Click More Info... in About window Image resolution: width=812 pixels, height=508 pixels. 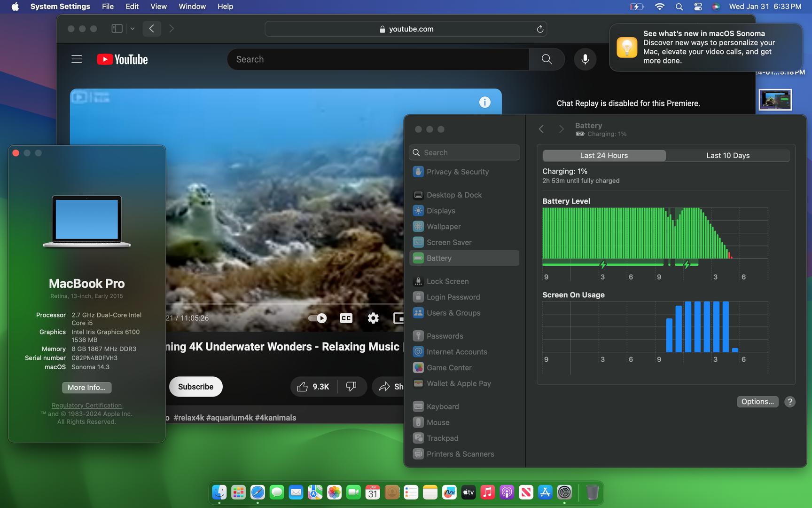point(86,388)
